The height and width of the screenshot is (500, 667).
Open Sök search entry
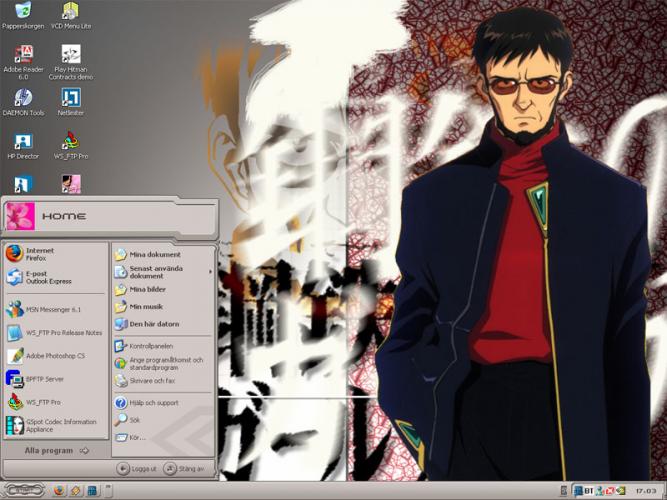163,420
